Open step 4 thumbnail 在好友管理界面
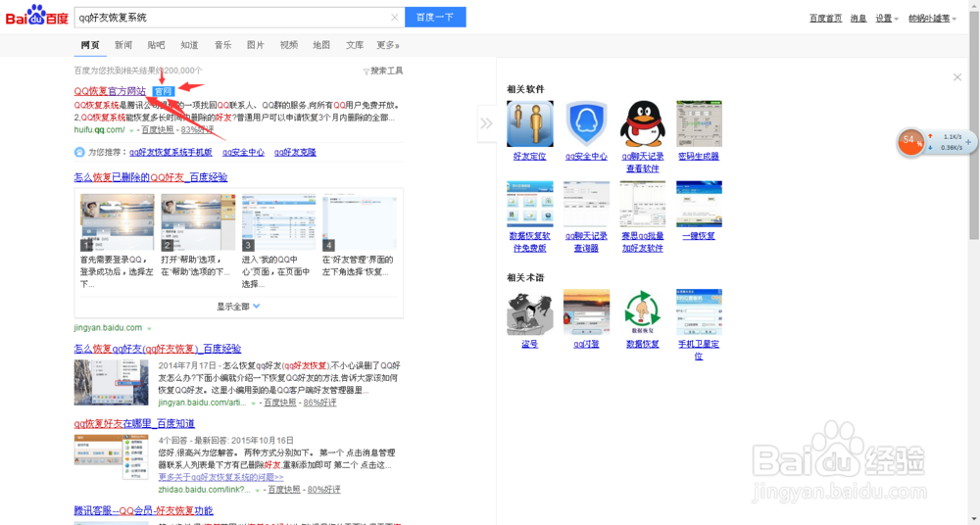The image size is (980, 525). 360,222
